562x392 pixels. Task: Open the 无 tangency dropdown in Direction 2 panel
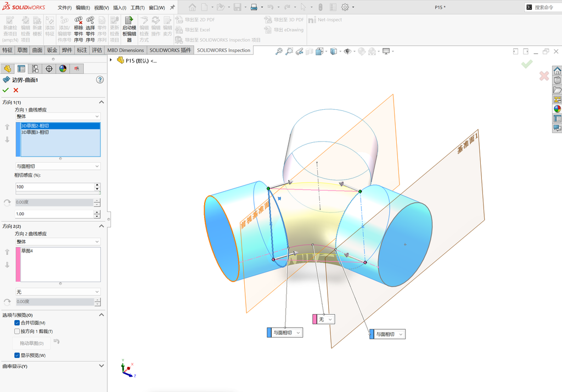(x=58, y=292)
